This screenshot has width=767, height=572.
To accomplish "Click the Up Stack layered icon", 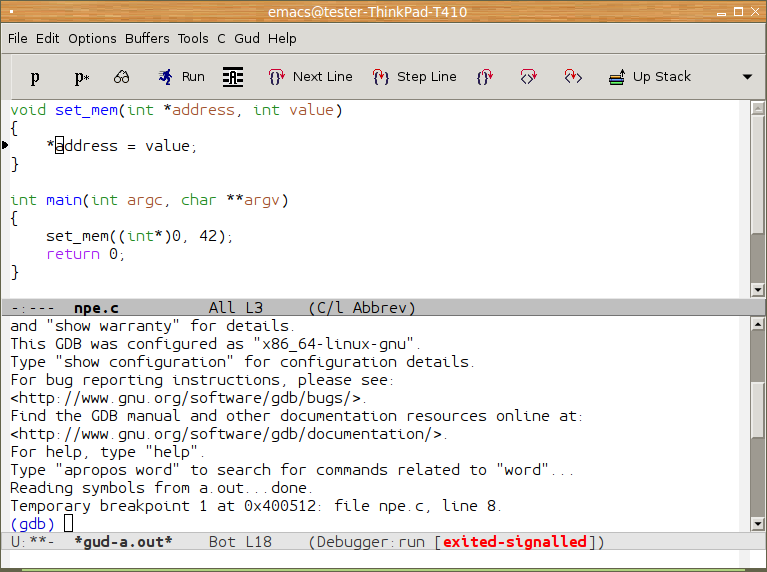I will point(617,77).
